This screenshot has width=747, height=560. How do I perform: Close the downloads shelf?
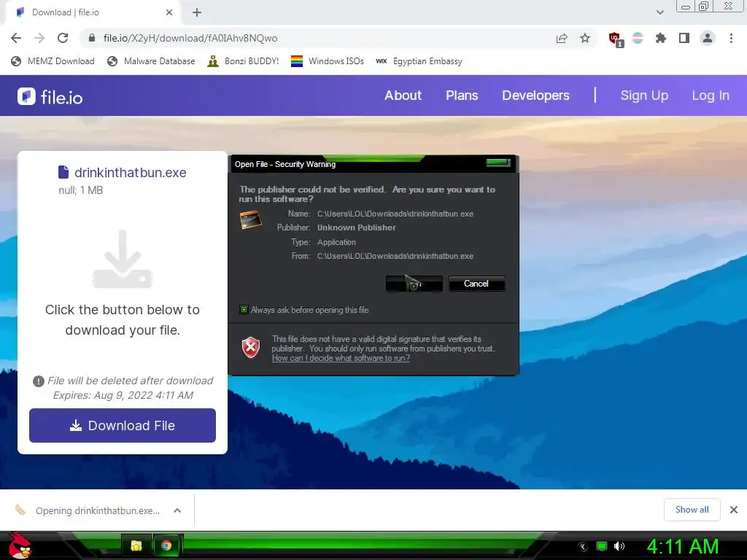tap(734, 510)
